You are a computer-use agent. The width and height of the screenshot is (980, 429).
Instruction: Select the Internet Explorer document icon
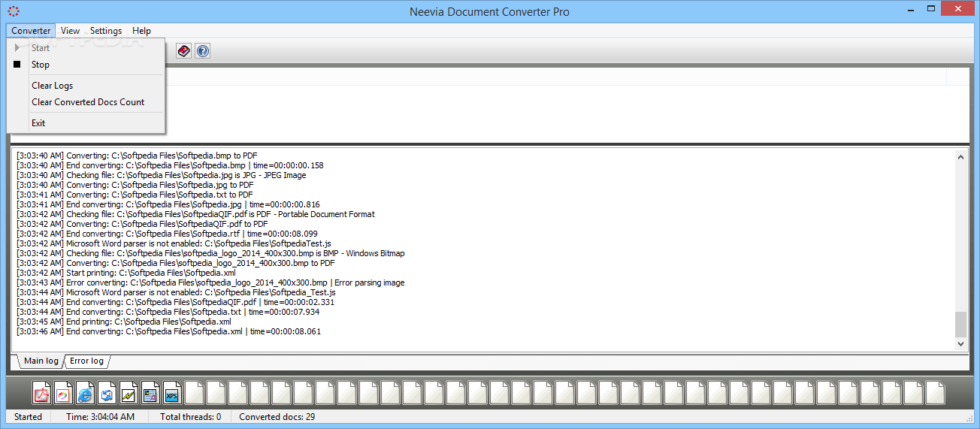tap(84, 393)
